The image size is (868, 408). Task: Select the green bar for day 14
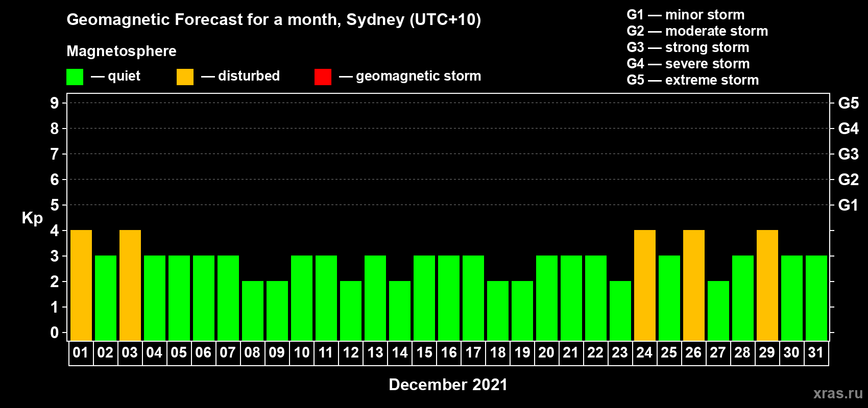coord(400,311)
